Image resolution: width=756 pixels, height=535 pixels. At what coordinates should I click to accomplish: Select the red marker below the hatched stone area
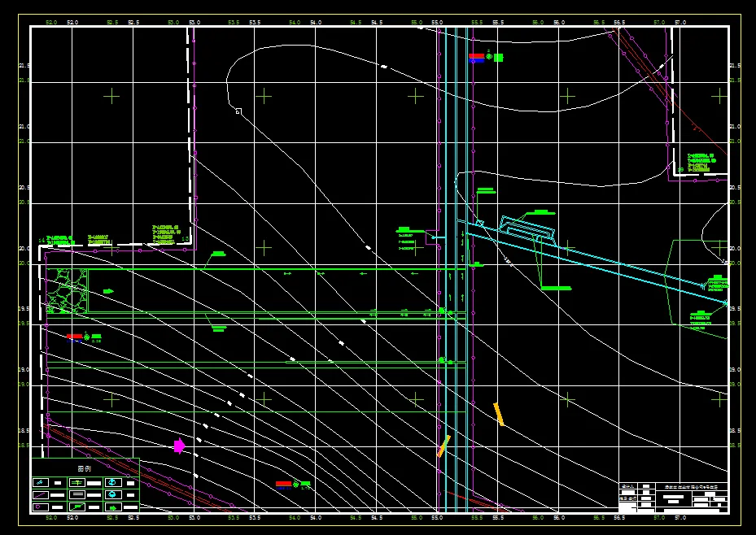point(74,337)
